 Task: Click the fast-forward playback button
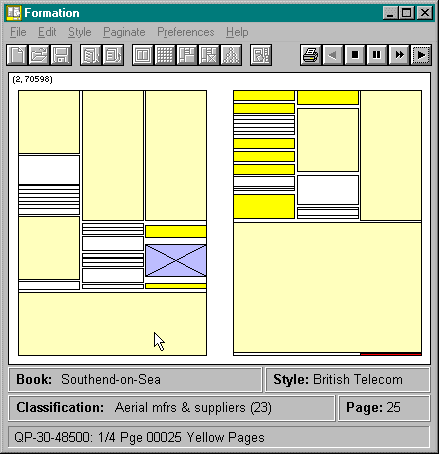point(399,55)
